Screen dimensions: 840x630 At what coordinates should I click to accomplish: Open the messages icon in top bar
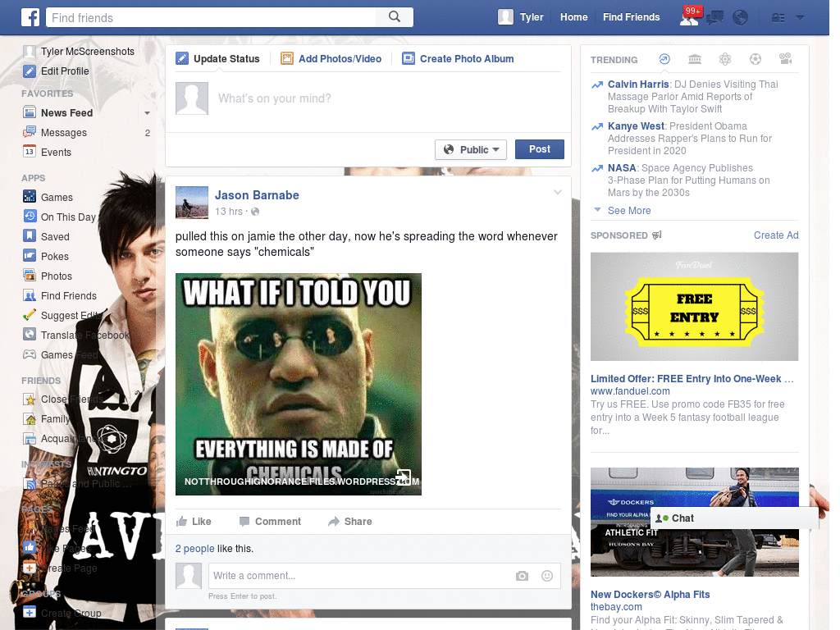[x=714, y=18]
